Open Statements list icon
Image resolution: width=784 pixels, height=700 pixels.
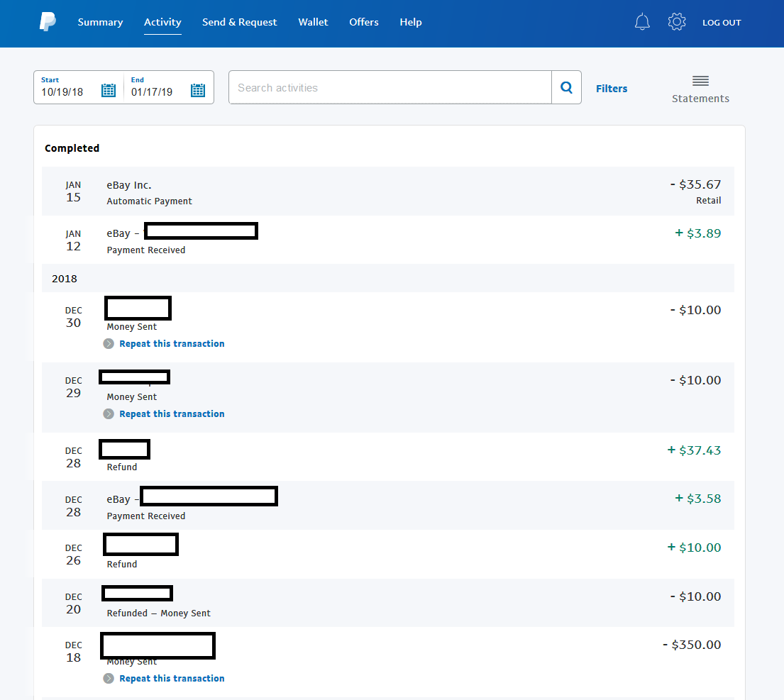700,80
